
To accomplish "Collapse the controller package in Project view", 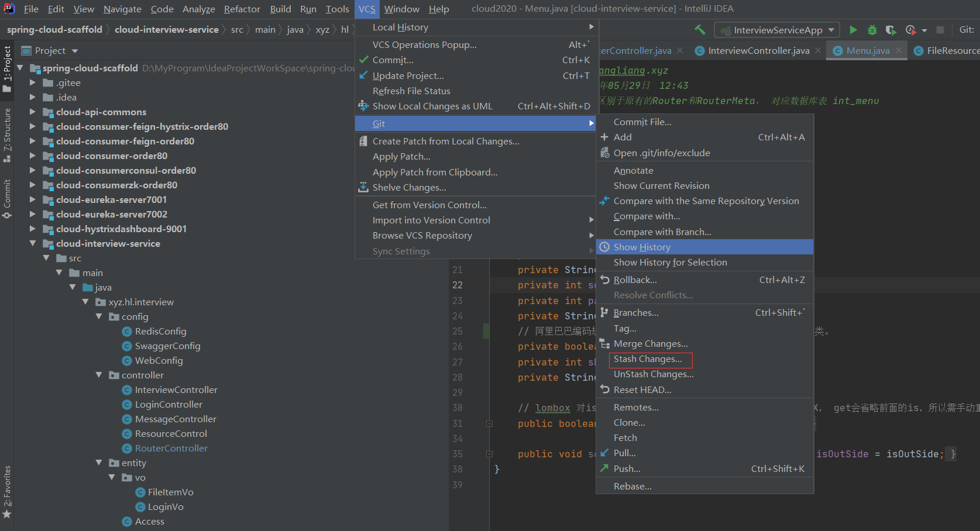I will pyautogui.click(x=99, y=375).
